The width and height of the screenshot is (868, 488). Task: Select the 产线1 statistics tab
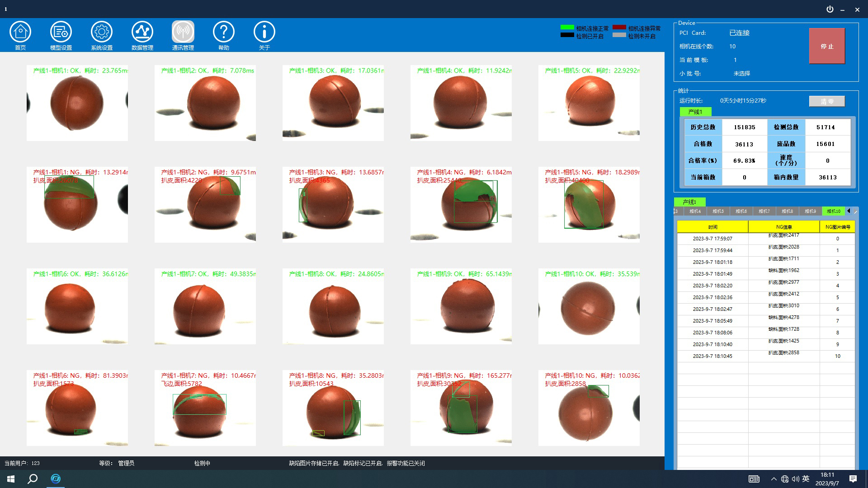click(x=695, y=112)
